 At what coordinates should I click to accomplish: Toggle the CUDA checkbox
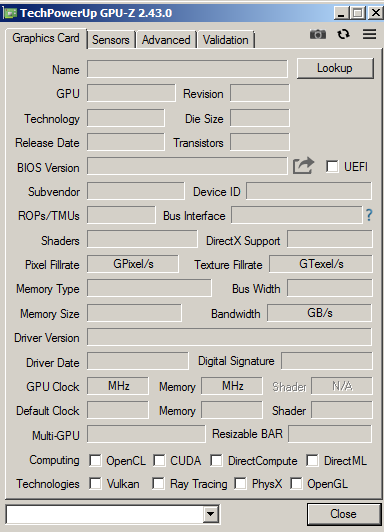point(159,460)
